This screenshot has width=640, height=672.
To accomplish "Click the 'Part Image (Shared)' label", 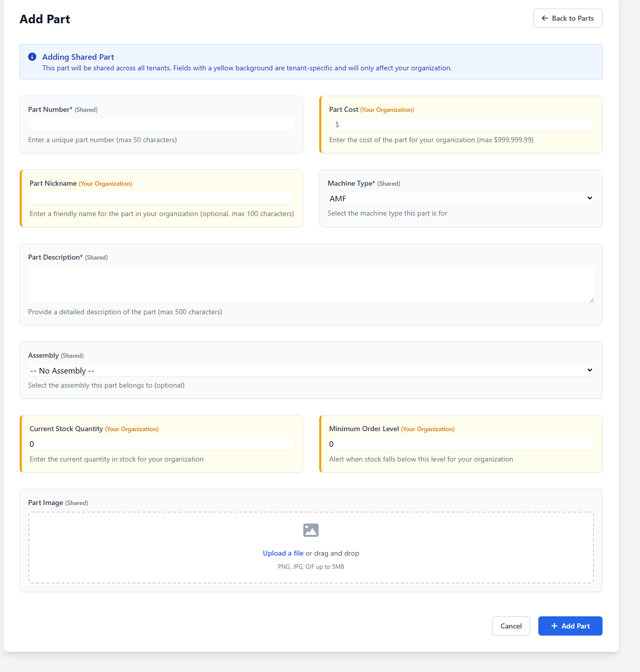I will tap(58, 502).
